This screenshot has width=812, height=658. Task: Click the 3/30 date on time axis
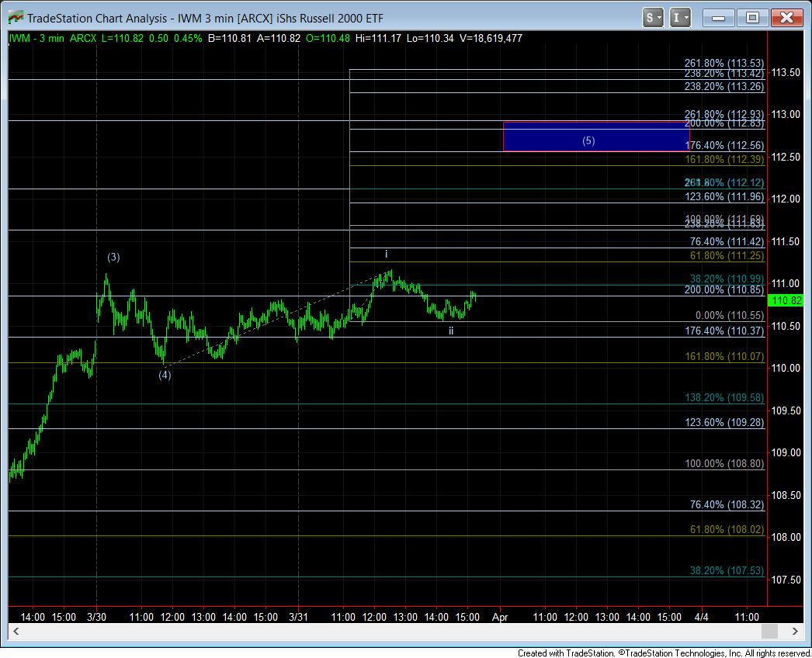[97, 617]
